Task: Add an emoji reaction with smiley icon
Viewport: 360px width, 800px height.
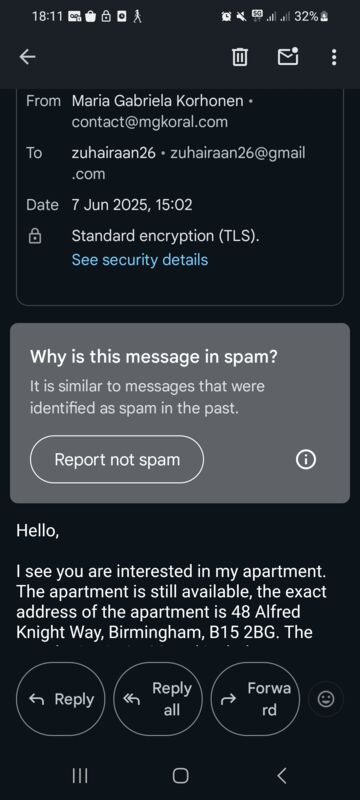Action: (326, 699)
